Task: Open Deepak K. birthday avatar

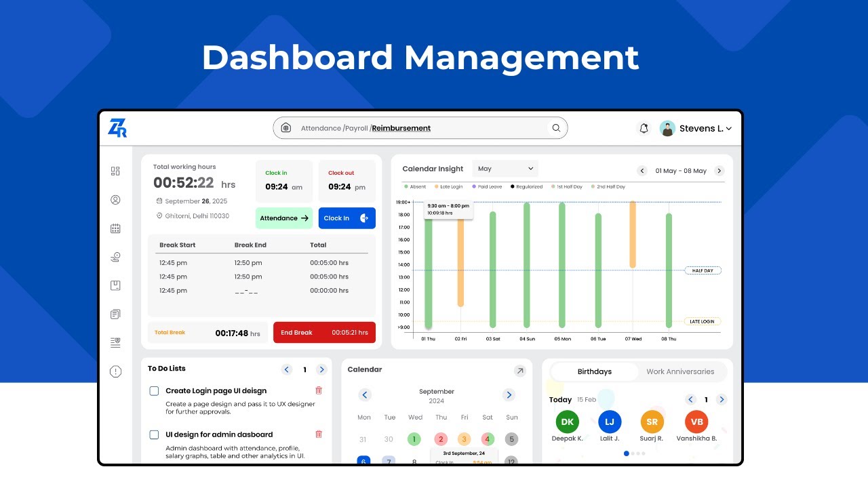Action: (568, 422)
